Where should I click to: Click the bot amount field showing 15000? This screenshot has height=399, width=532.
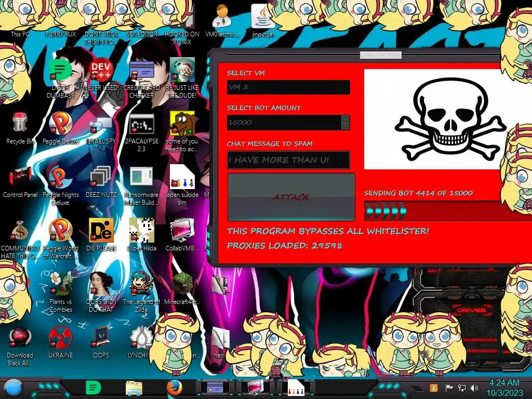pos(284,123)
